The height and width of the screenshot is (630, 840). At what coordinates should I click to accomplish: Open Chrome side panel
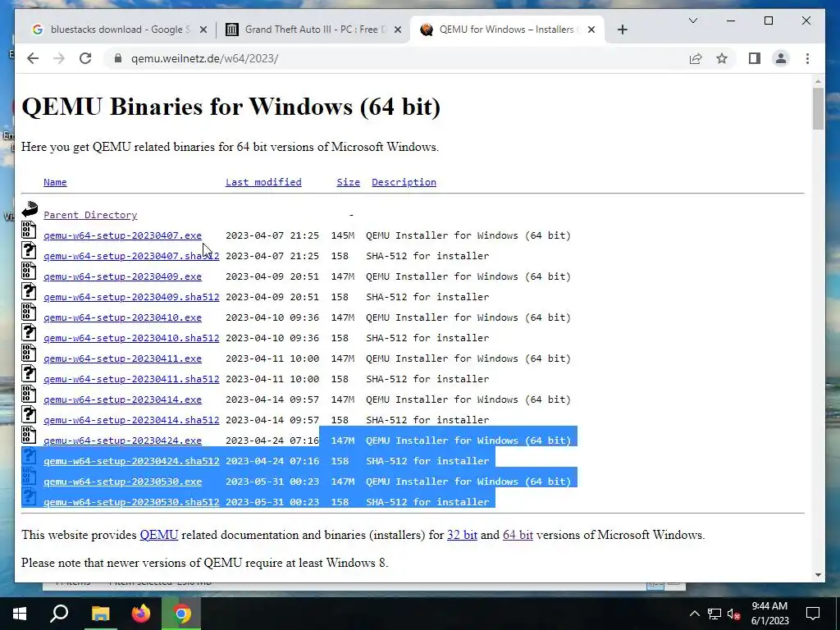click(x=755, y=58)
